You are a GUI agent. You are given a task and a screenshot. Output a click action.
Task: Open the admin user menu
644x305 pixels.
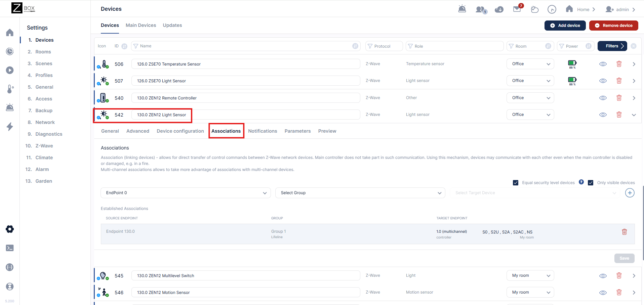(x=620, y=9)
